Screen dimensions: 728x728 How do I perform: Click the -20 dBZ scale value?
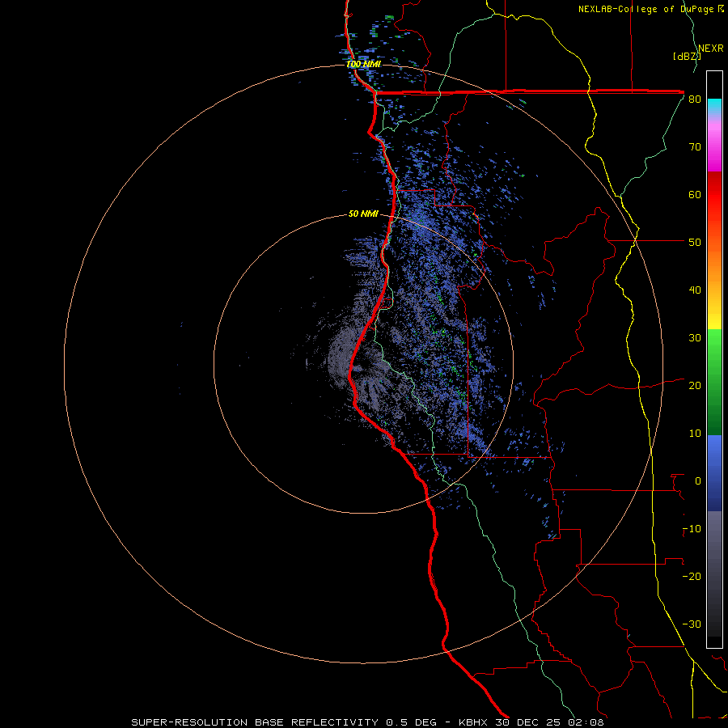[x=692, y=577]
